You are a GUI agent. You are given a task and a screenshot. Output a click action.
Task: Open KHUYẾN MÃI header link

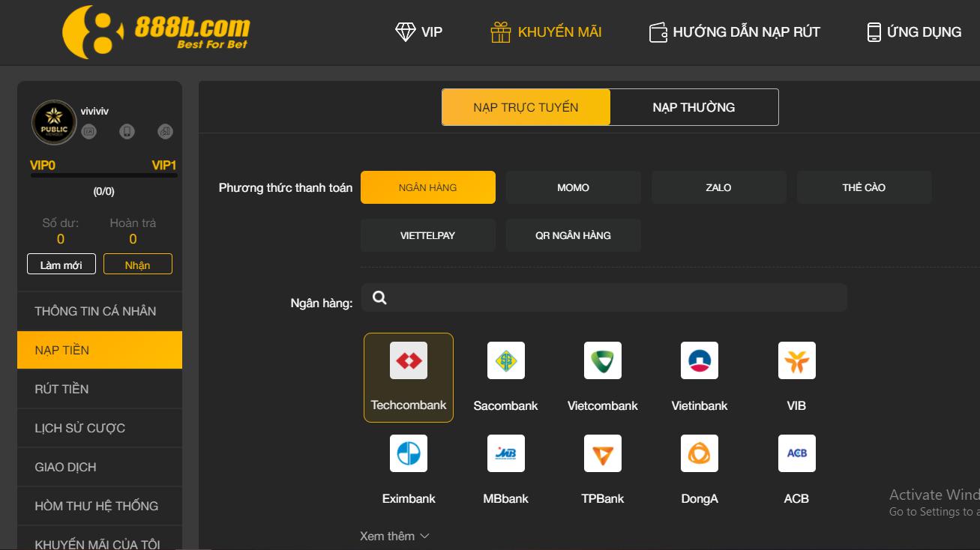(x=546, y=32)
